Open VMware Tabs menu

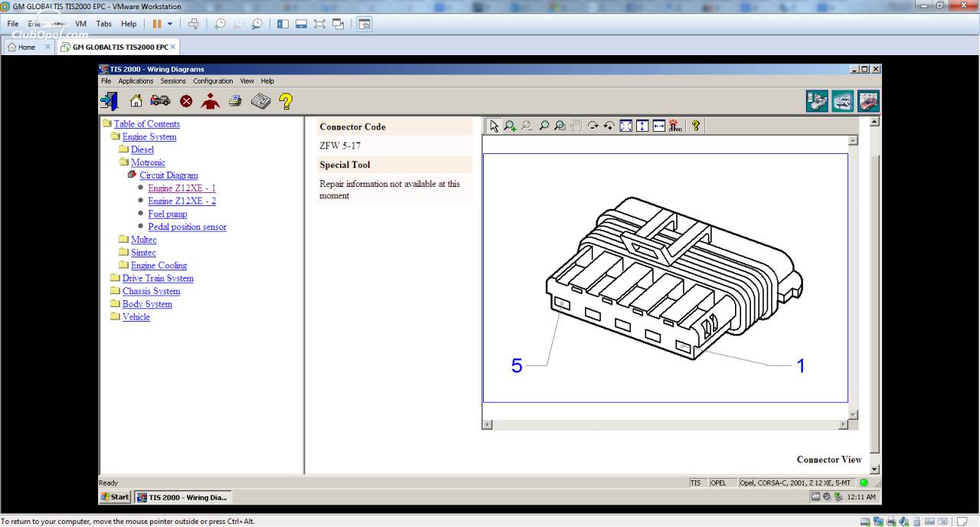click(103, 24)
